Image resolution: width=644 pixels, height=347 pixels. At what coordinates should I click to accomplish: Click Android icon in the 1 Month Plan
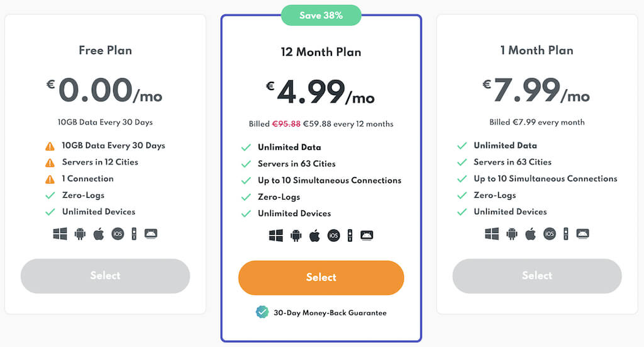click(x=511, y=234)
